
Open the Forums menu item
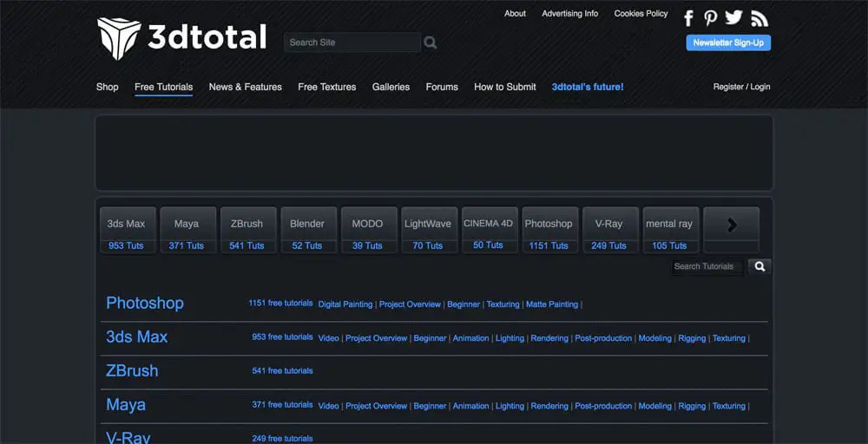(x=442, y=87)
